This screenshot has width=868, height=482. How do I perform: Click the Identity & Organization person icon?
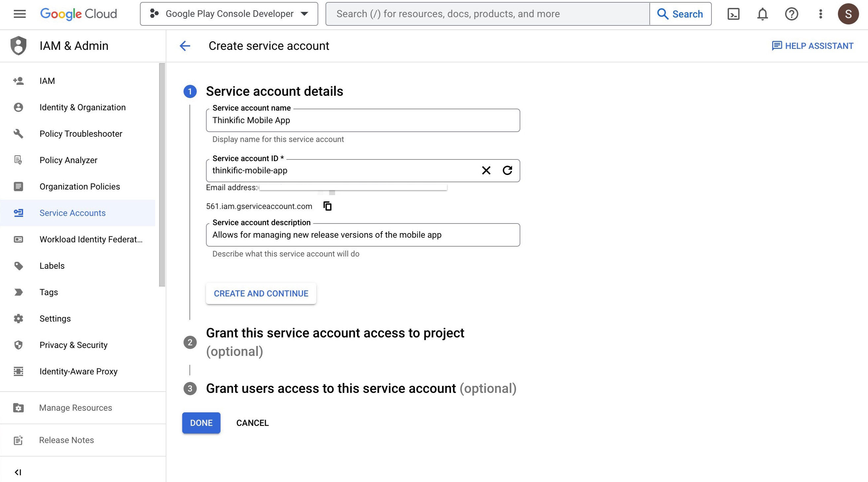[x=18, y=107]
